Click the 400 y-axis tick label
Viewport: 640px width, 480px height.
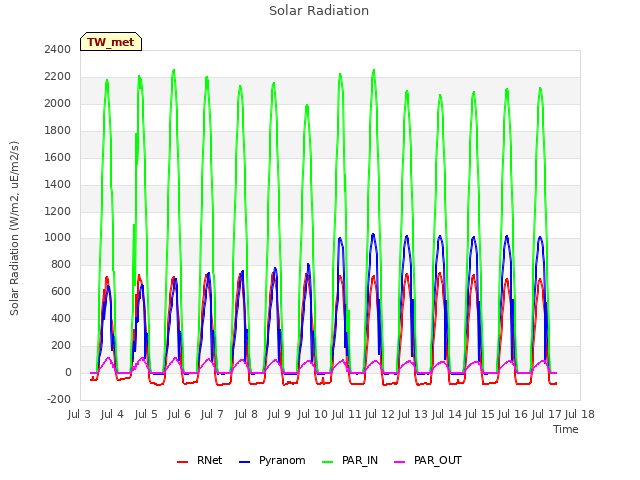click(61, 318)
